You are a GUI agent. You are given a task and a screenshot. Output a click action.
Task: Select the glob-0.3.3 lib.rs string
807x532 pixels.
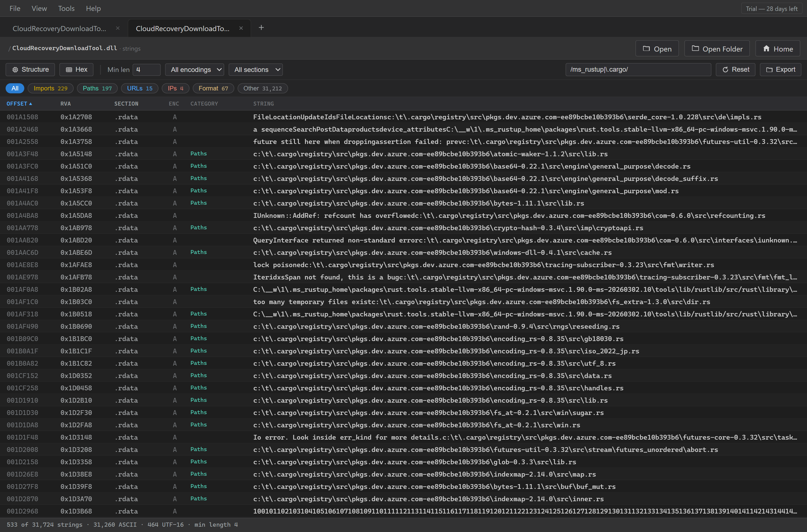pyautogui.click(x=414, y=462)
